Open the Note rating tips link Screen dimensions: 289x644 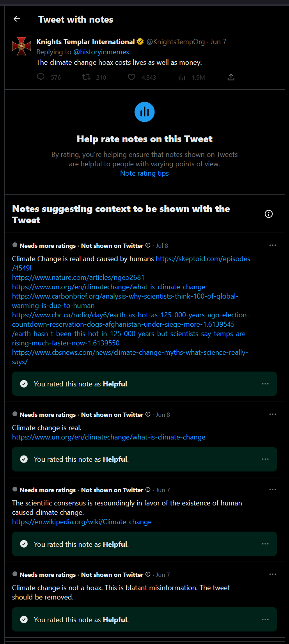click(144, 173)
